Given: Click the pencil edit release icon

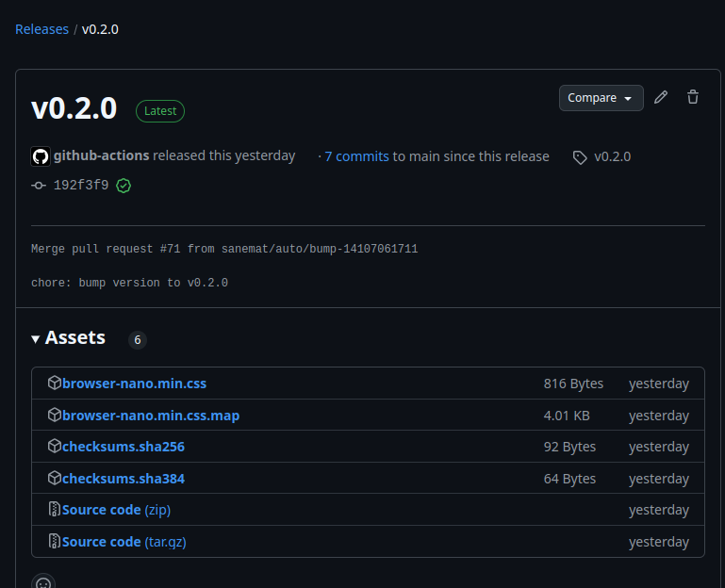Looking at the screenshot, I should [661, 97].
